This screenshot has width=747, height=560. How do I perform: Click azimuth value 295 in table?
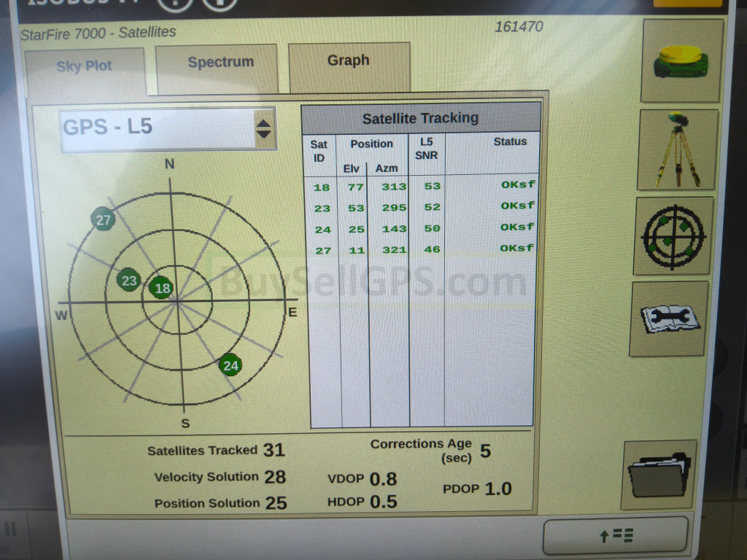tap(394, 208)
